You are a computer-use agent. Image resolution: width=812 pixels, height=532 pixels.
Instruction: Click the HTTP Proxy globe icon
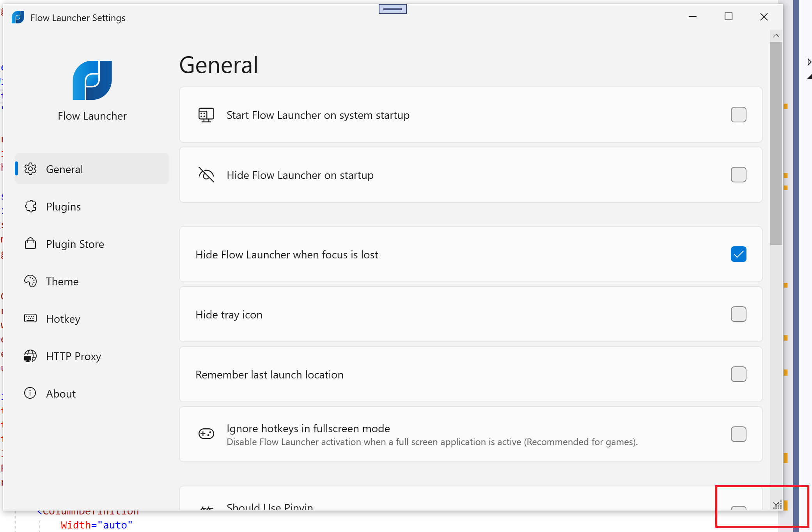coord(30,356)
